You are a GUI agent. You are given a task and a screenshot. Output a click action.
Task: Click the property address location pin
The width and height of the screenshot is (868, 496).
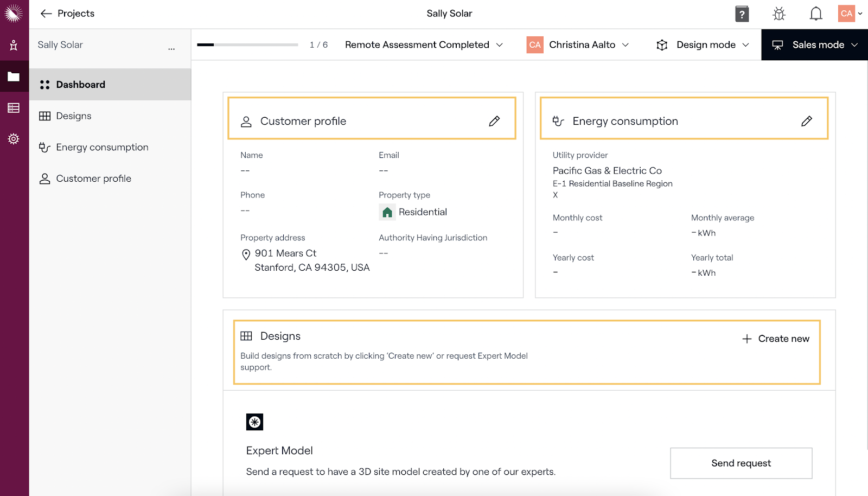pyautogui.click(x=246, y=254)
